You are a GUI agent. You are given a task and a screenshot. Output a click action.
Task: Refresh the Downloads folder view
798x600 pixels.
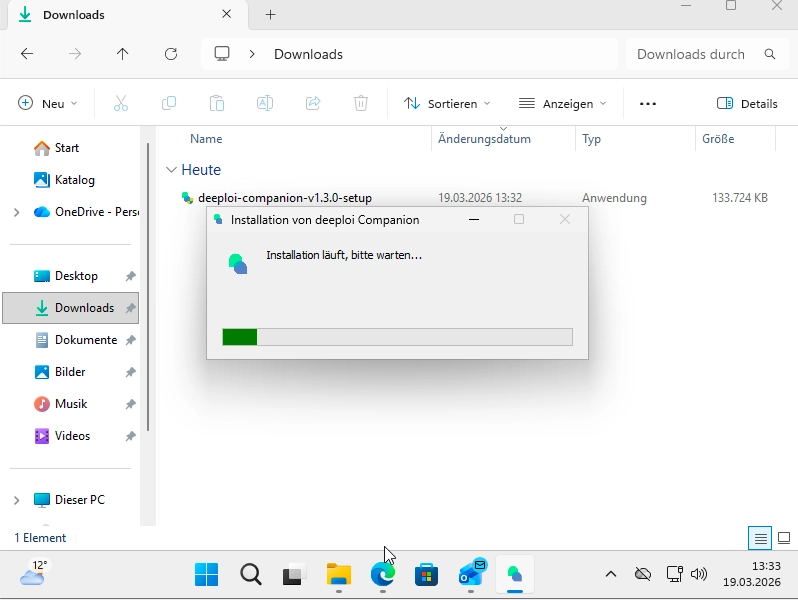tap(171, 54)
